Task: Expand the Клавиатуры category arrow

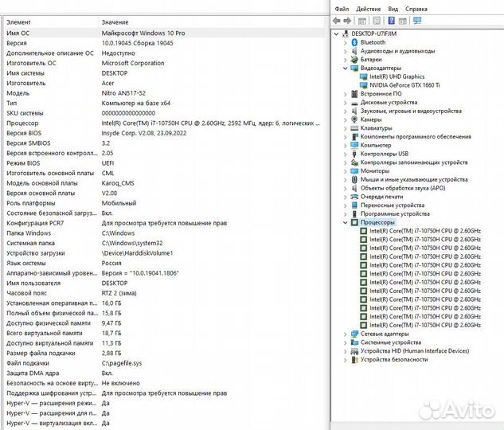Action: (x=346, y=128)
